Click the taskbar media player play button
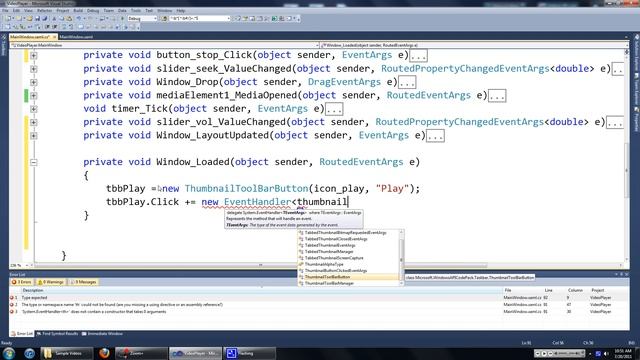 tap(544, 353)
